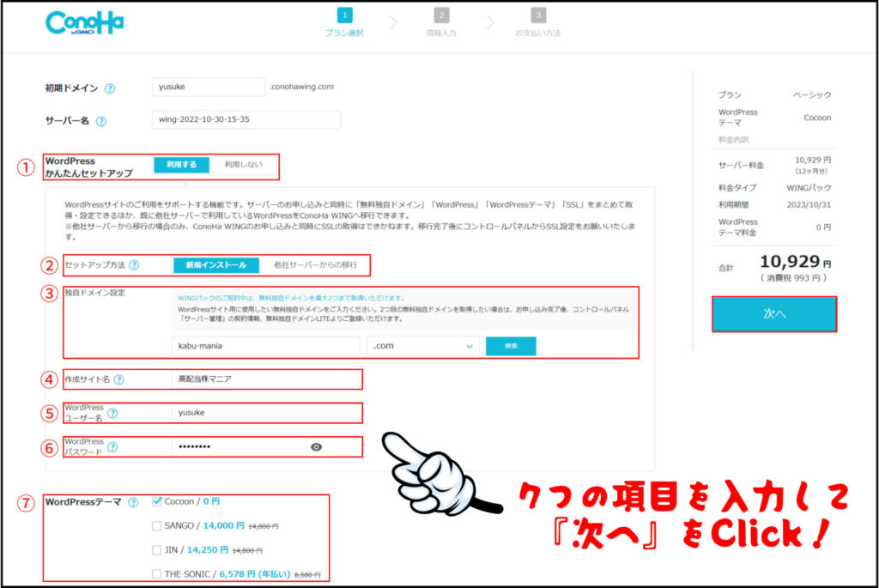
Task: Click the WordPress password field
Action: tap(239, 446)
